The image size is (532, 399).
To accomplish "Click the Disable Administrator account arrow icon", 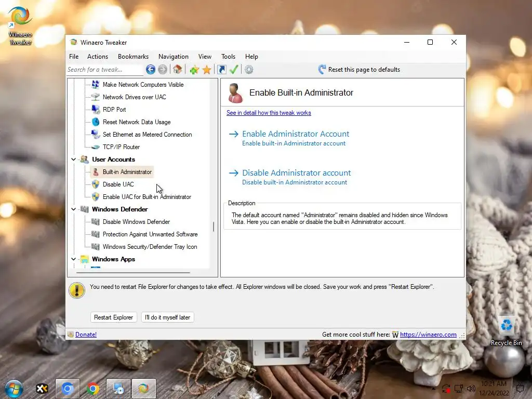I will coord(233,173).
